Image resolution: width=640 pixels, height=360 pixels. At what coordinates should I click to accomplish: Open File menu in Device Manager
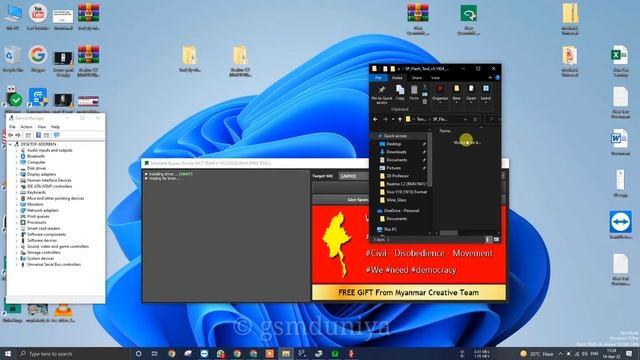click(12, 127)
